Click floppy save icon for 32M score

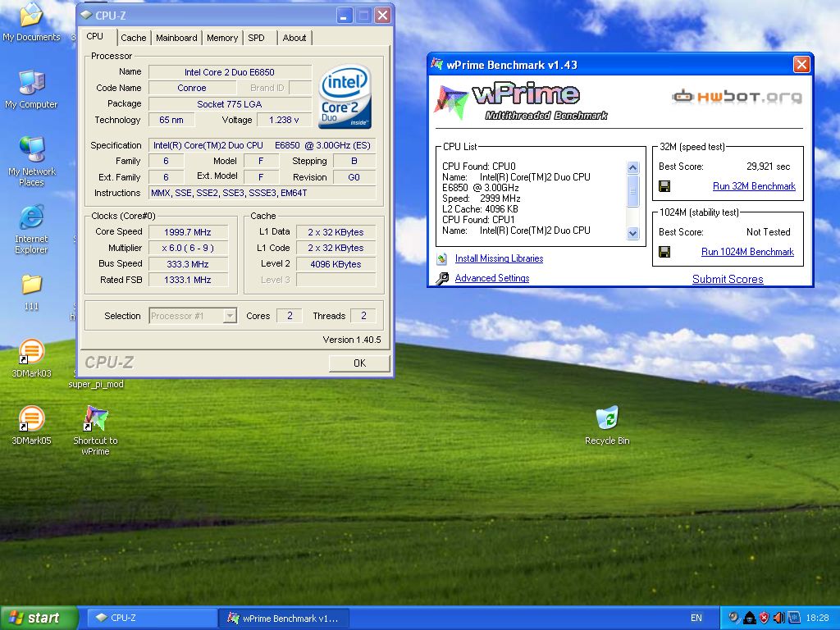click(x=664, y=186)
